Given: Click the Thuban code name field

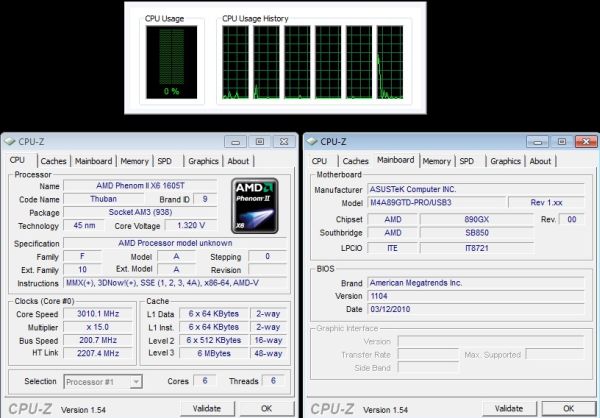Looking at the screenshot, I should [103, 199].
